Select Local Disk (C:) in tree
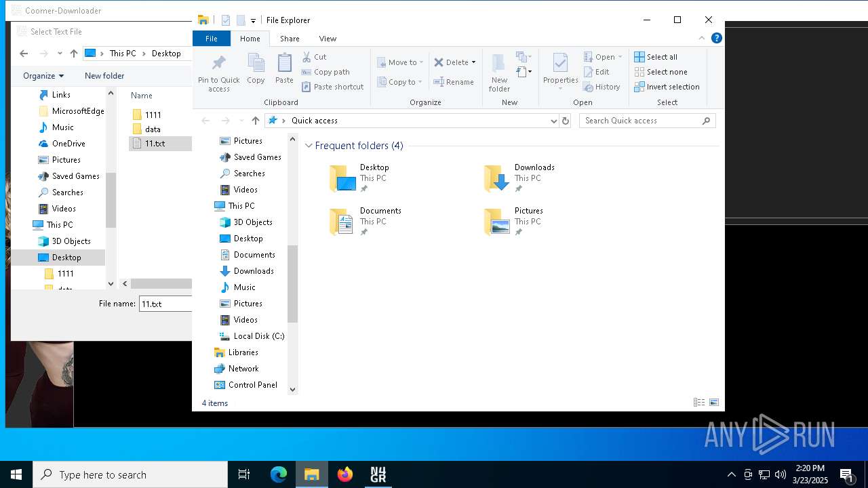The height and width of the screenshot is (488, 868). tap(252, 336)
